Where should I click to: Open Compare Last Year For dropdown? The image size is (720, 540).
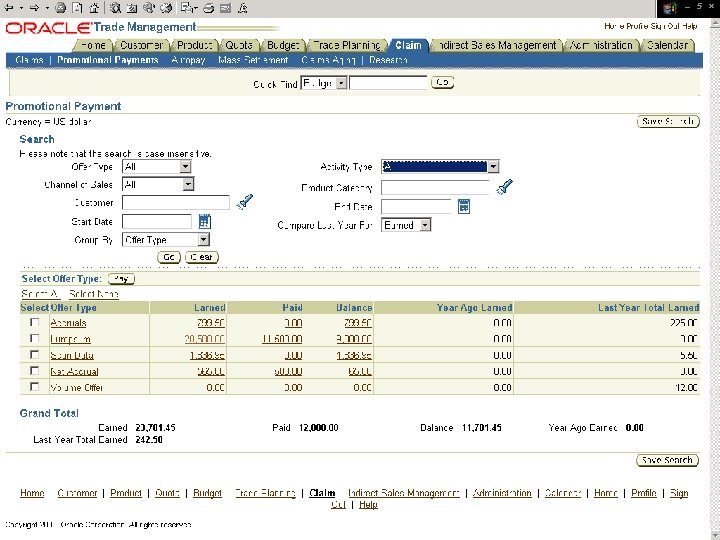tap(406, 225)
